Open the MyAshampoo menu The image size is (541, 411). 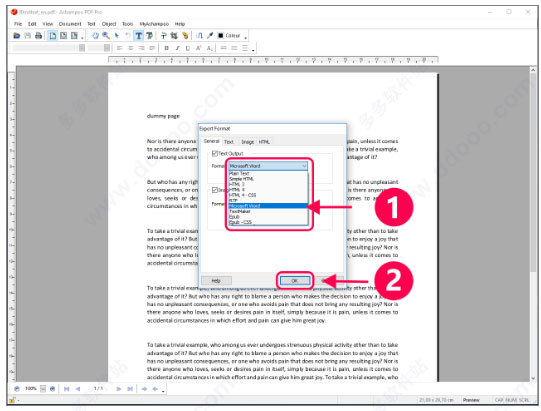pos(154,24)
